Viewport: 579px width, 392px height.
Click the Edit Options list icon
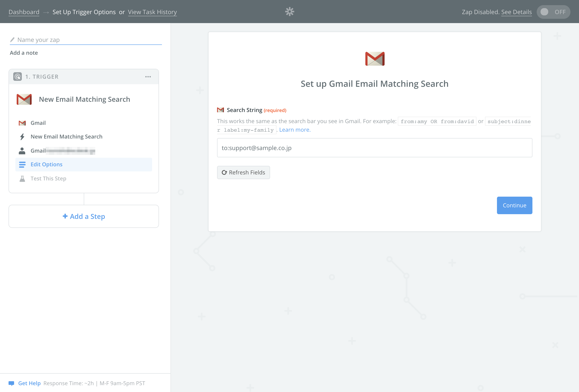pos(22,165)
